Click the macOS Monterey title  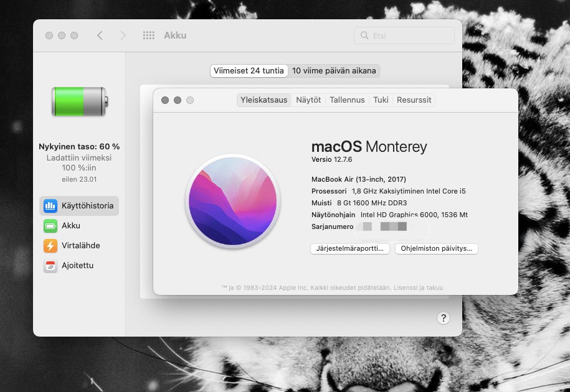369,147
